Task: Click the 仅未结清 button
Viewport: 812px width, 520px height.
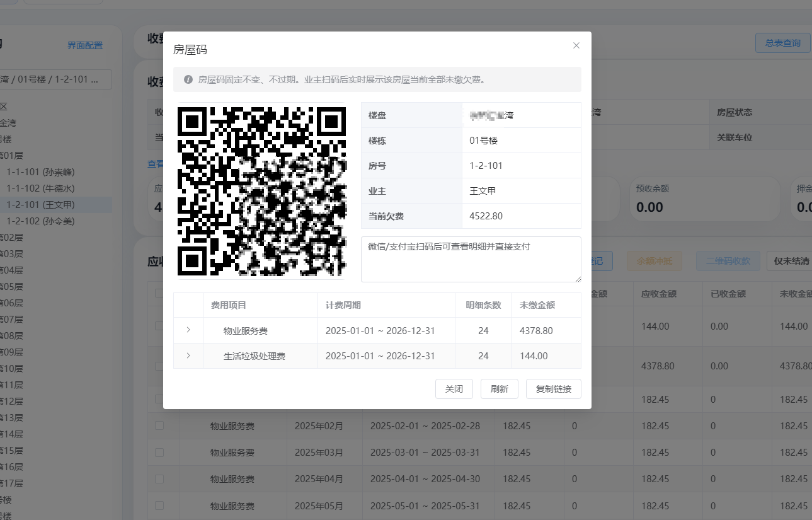Action: (791, 261)
